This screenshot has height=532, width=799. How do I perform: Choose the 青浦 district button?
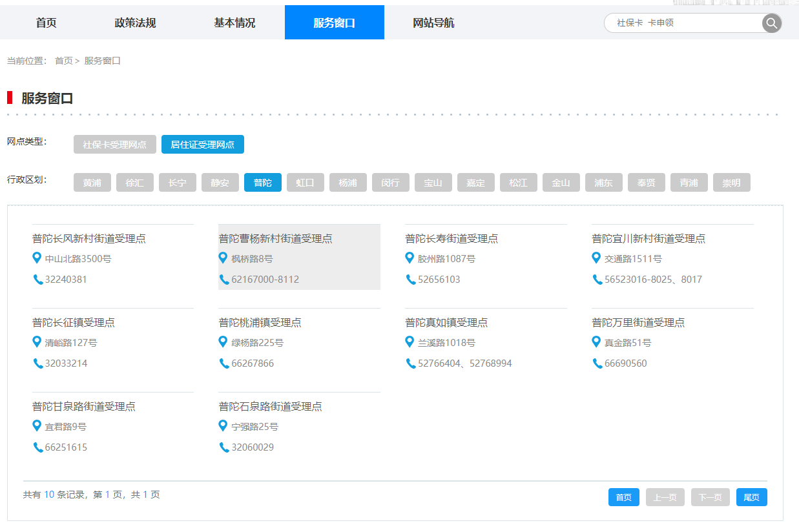689,183
